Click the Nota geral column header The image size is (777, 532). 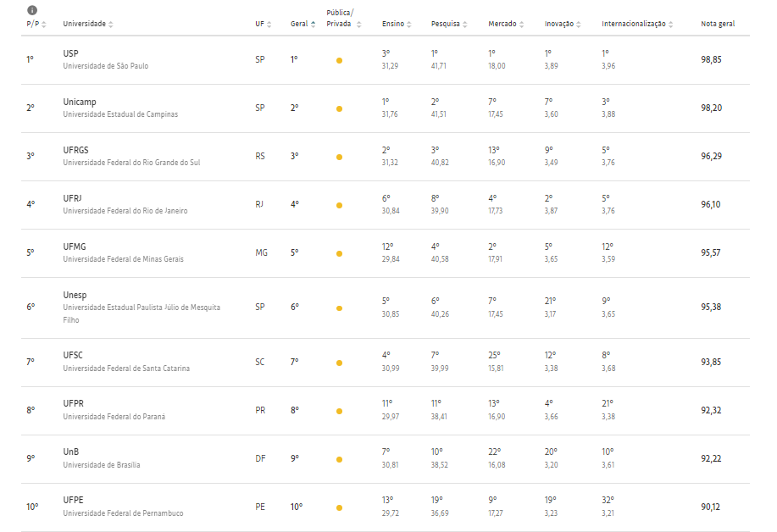pos(718,24)
